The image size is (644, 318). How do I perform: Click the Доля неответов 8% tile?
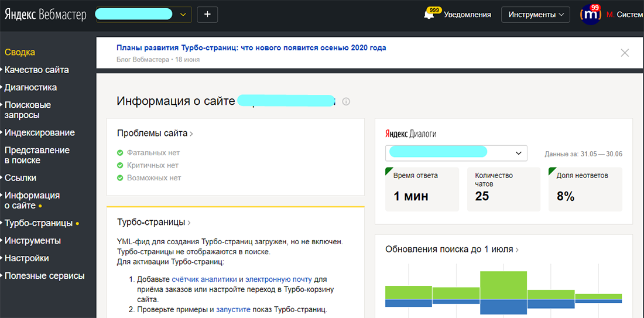(x=585, y=189)
